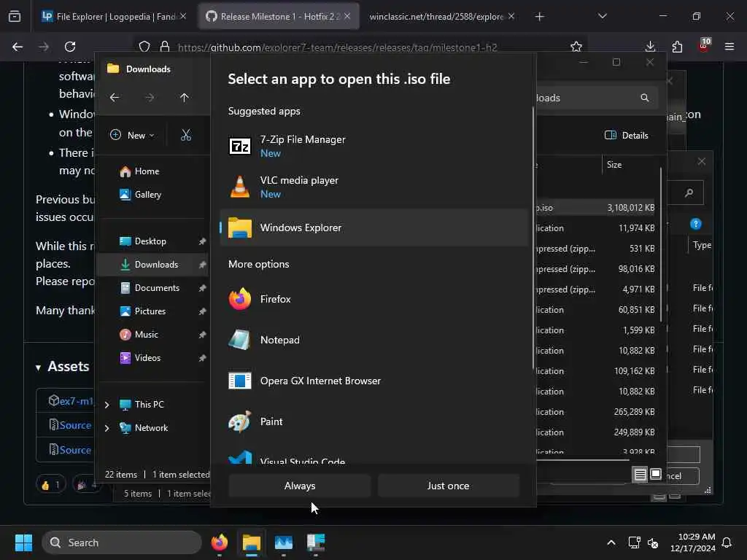Pick Paint from More options
This screenshot has width=747, height=560.
[x=374, y=421]
